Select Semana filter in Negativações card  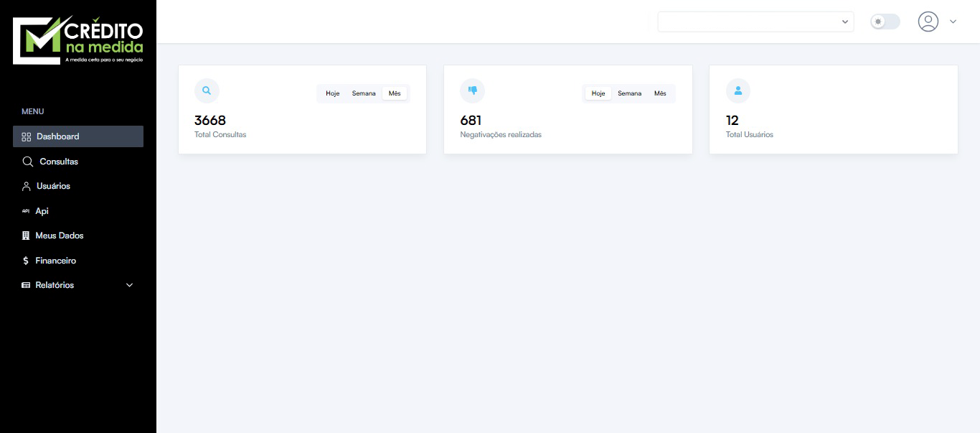(629, 93)
